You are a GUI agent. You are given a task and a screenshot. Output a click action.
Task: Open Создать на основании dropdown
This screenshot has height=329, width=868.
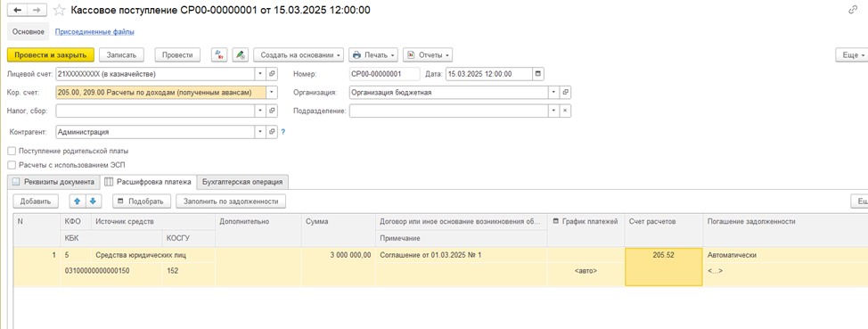point(299,55)
